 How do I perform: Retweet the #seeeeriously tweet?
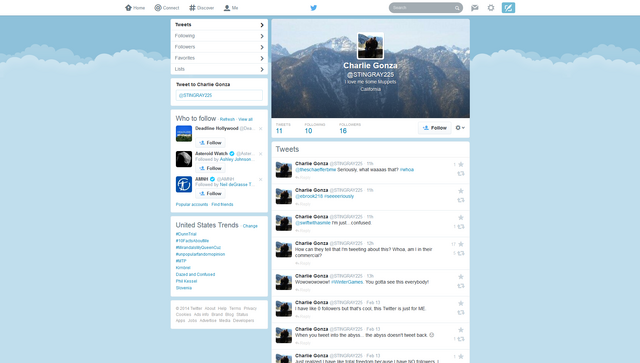(x=461, y=200)
